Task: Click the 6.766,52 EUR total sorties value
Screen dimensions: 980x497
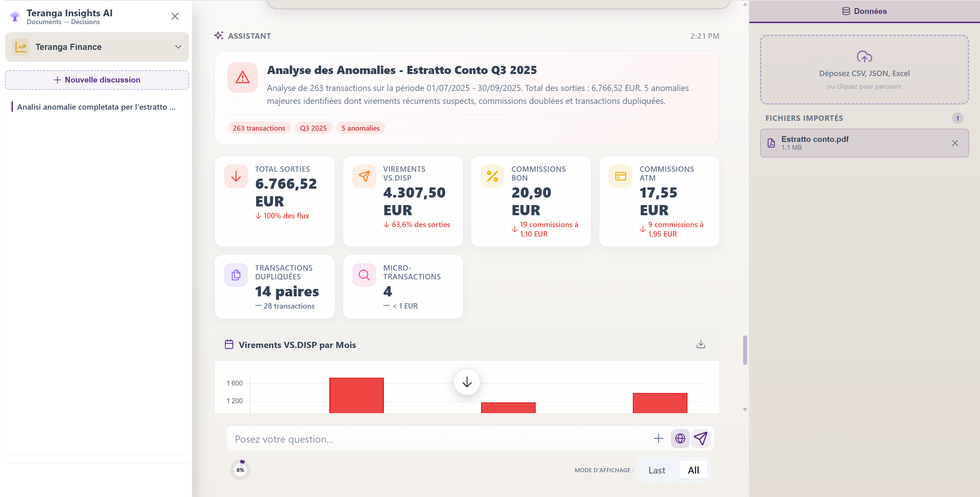Action: (x=286, y=192)
